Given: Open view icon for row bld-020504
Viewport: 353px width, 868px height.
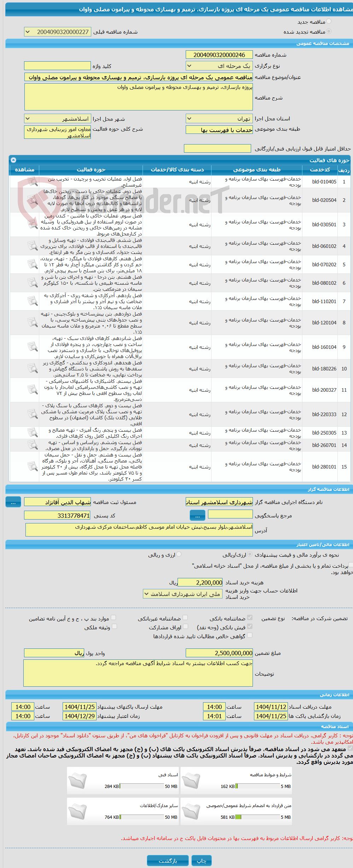Looking at the screenshot, I should (33, 200).
